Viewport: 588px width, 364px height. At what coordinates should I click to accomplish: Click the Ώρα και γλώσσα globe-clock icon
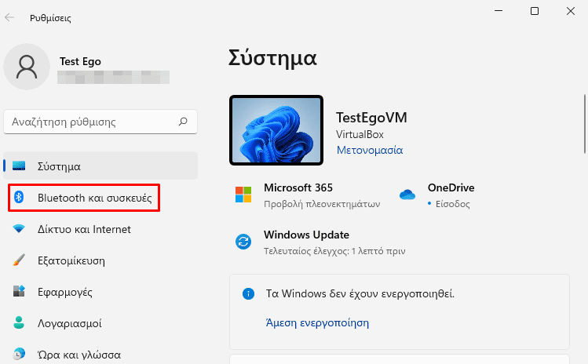[x=19, y=354]
